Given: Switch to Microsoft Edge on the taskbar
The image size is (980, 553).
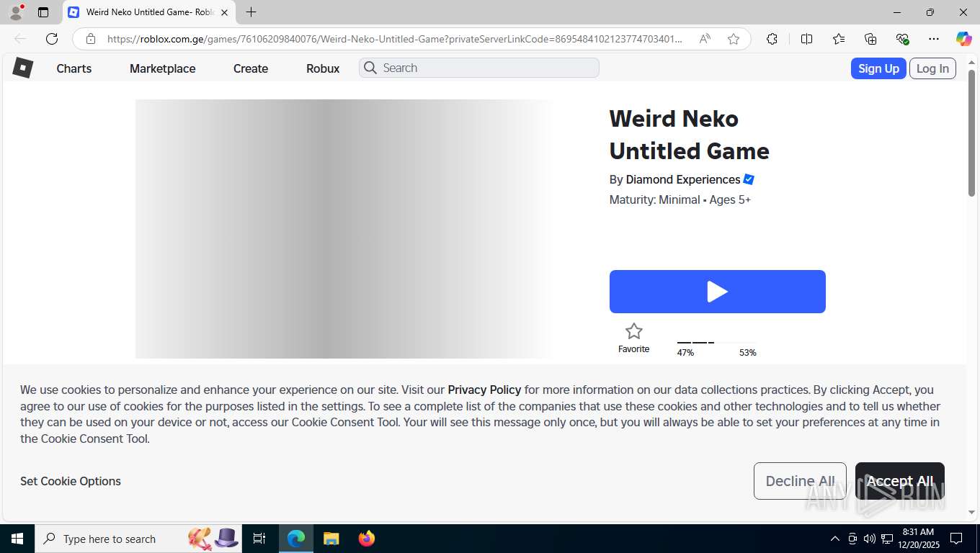Looking at the screenshot, I should 296,539.
